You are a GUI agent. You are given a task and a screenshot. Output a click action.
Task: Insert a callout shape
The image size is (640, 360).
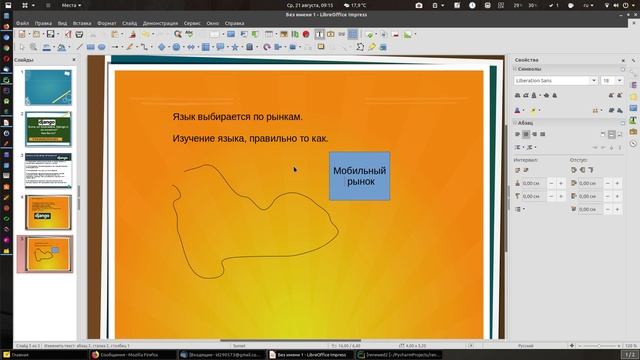[x=220, y=47]
